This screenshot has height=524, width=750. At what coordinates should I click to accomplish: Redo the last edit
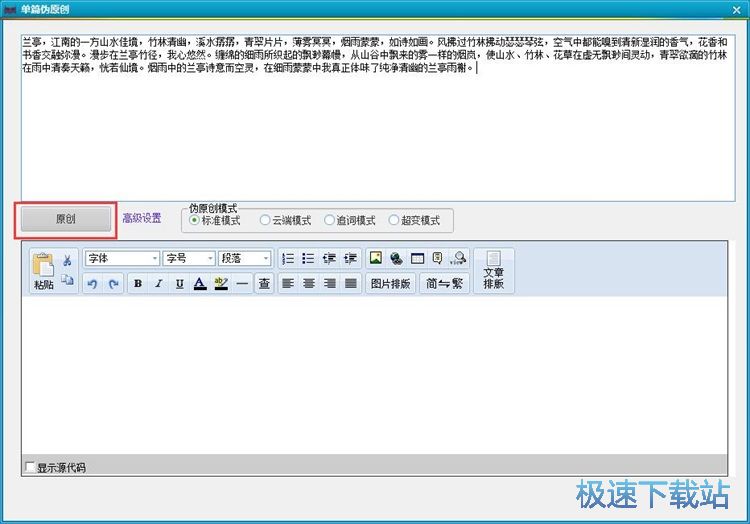coord(113,284)
